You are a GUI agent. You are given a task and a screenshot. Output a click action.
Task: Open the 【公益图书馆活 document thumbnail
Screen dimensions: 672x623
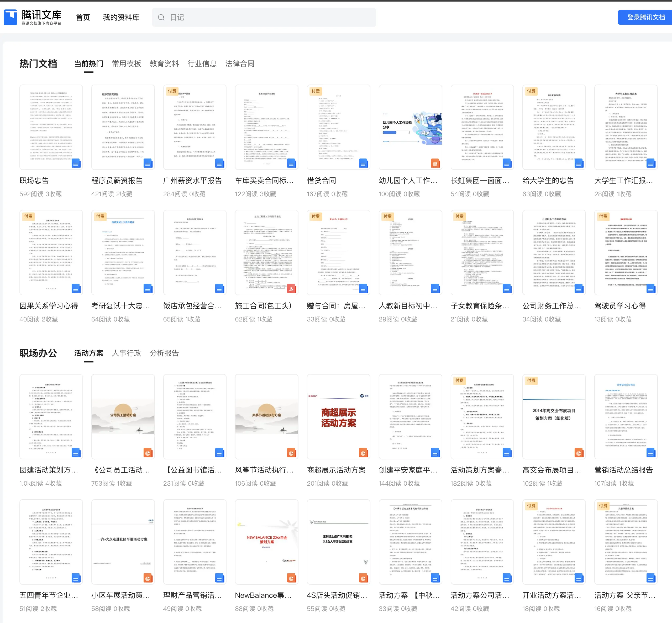point(195,417)
